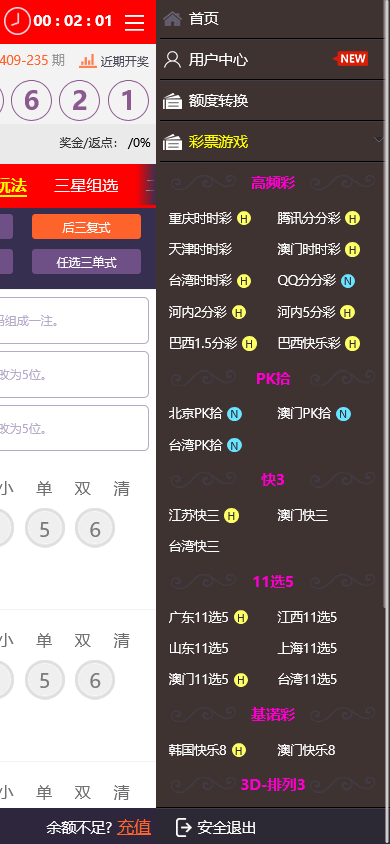Click the user icon beside 用户中心

[172, 59]
